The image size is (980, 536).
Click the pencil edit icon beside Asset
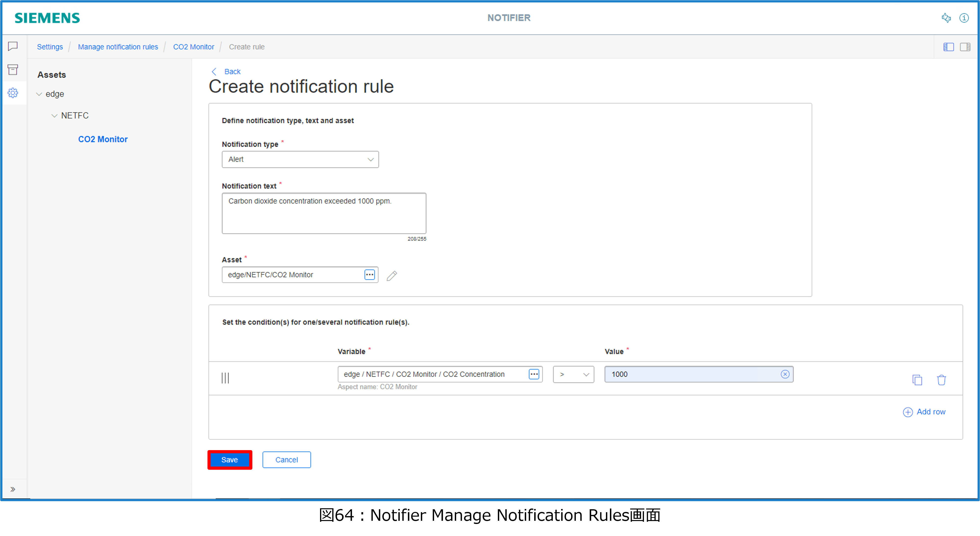point(392,276)
